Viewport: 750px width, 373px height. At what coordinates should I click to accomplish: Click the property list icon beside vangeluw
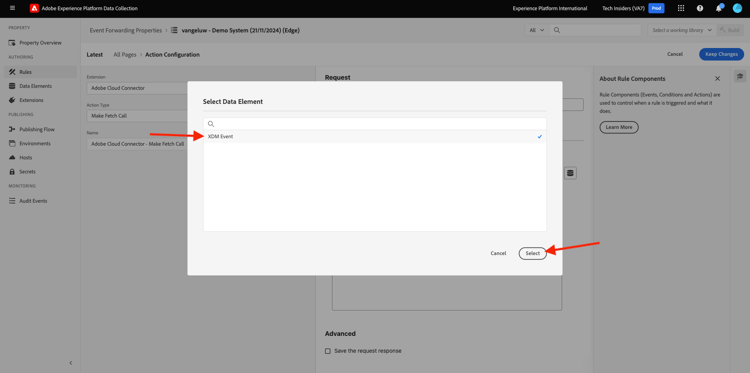[175, 30]
